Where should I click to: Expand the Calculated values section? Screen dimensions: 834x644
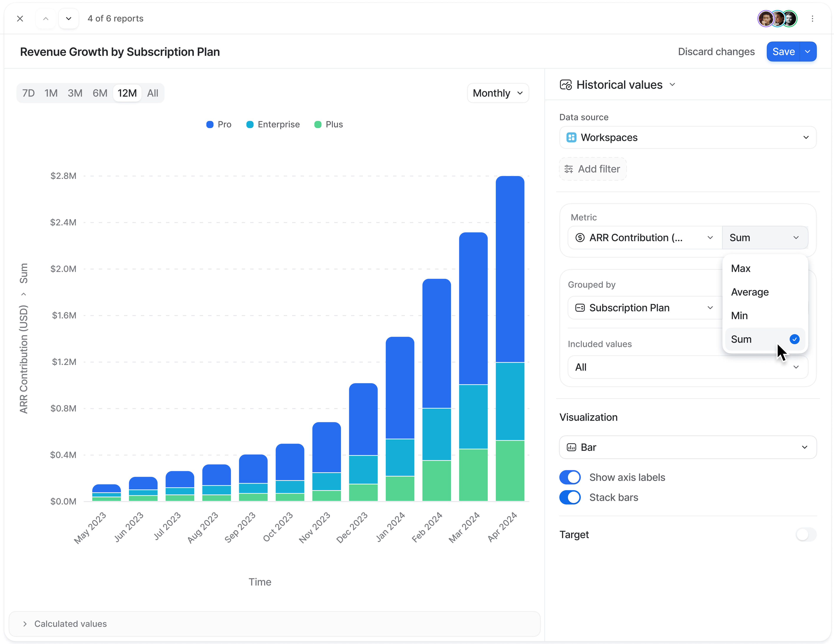(x=71, y=624)
